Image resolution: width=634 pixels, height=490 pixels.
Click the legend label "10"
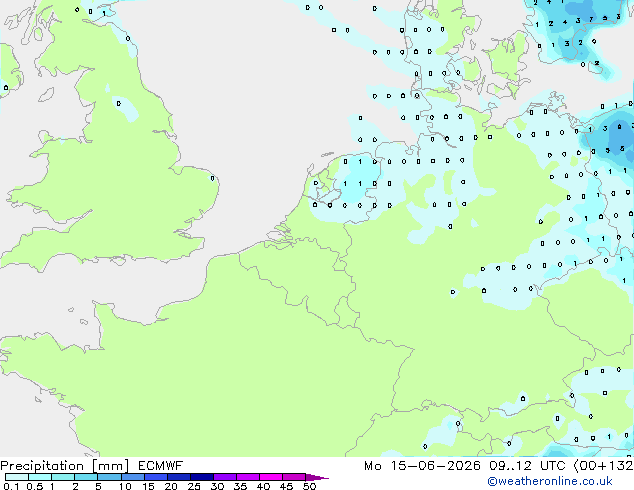click(x=125, y=486)
